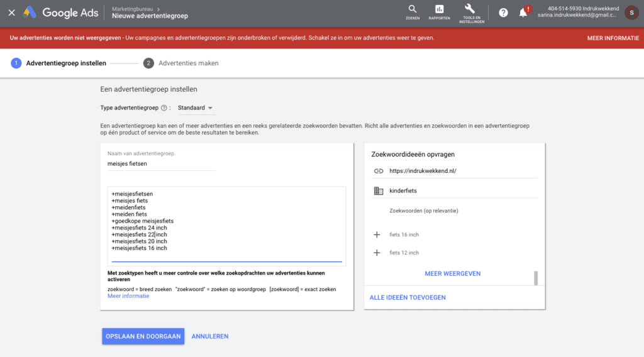Open the notifications bell icon
This screenshot has height=357, width=644.
tap(523, 13)
